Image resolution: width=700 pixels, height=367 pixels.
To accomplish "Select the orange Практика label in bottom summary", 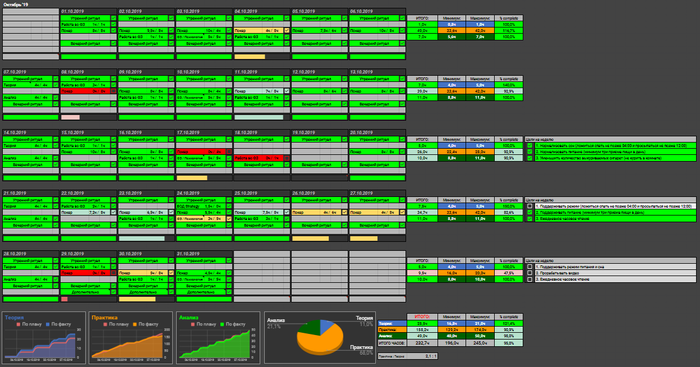I will click(x=392, y=329).
